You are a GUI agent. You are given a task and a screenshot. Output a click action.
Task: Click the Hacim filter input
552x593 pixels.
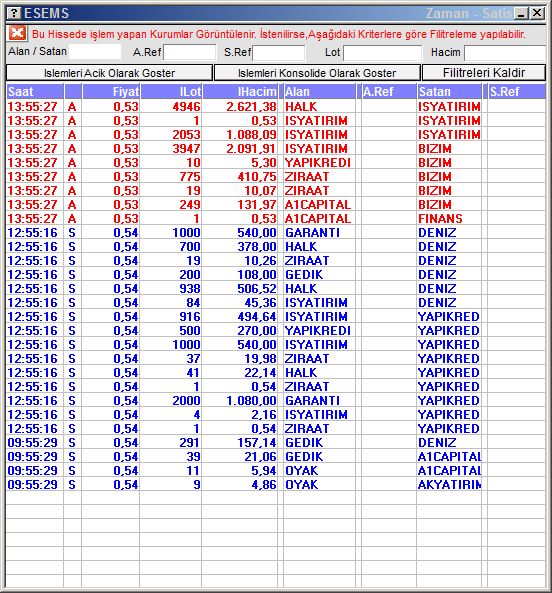click(x=505, y=53)
